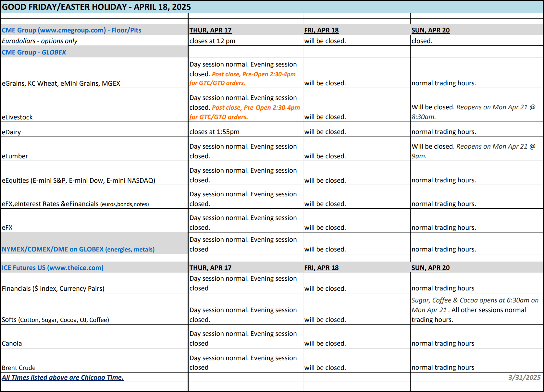This screenshot has height=392, width=544.
Task: Select the All Times listed Chicago Time note
Action: click(x=63, y=377)
